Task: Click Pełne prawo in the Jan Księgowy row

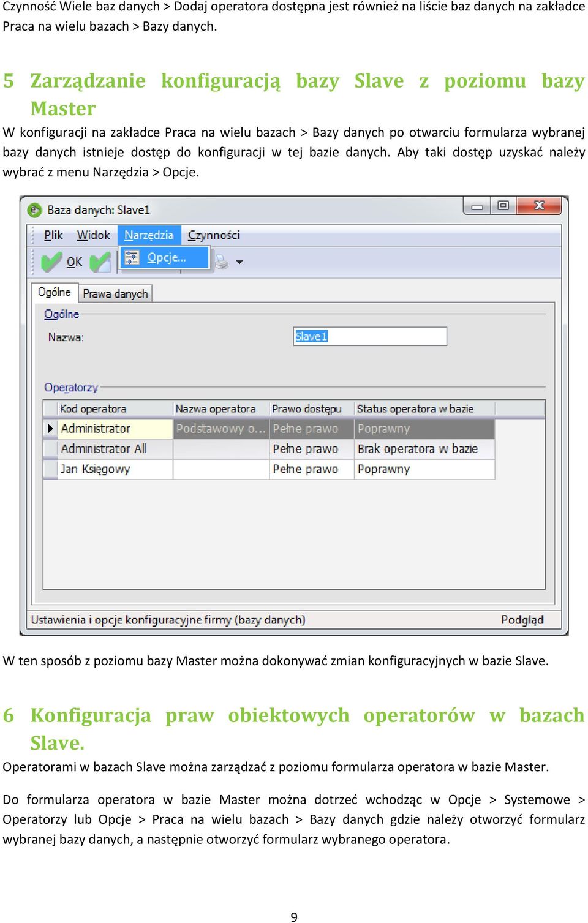Action: 312,469
